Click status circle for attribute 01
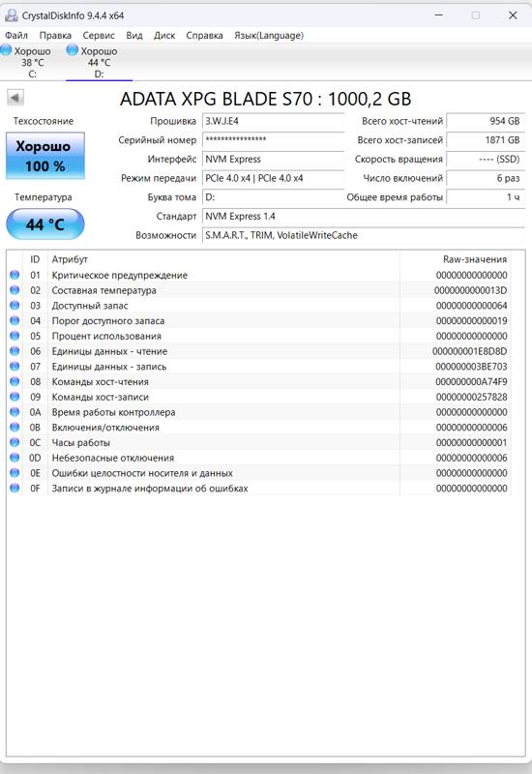Screen dimensions: 532x774 click(x=15, y=275)
